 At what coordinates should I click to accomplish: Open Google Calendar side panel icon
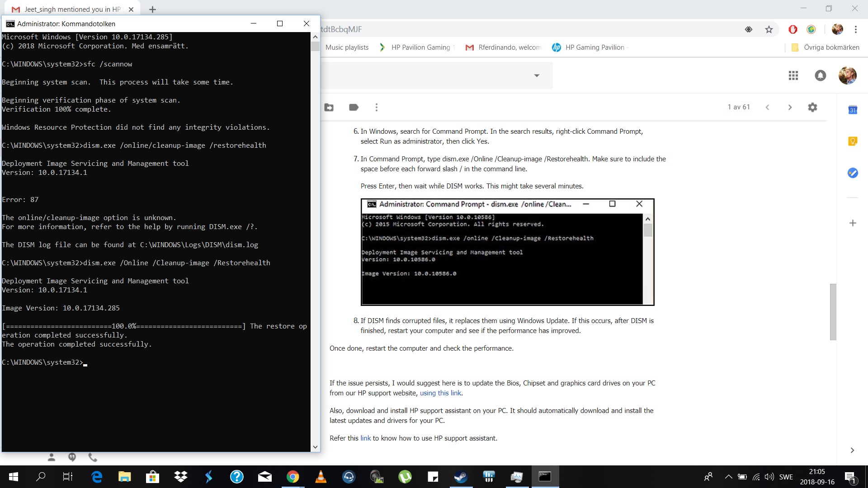[853, 110]
